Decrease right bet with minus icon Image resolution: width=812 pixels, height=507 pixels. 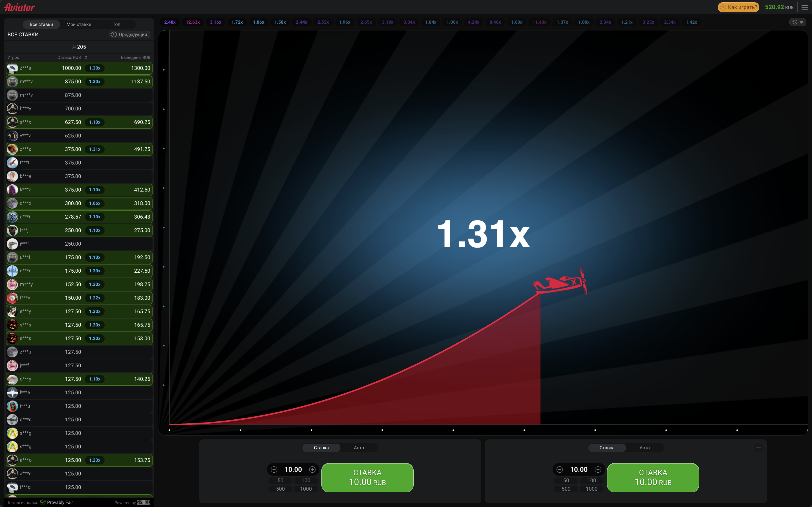coord(559,470)
